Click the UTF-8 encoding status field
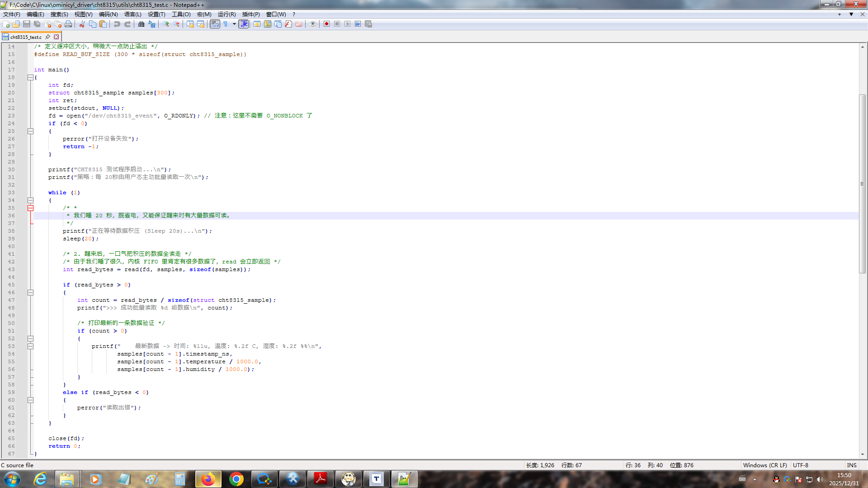 pyautogui.click(x=800, y=465)
